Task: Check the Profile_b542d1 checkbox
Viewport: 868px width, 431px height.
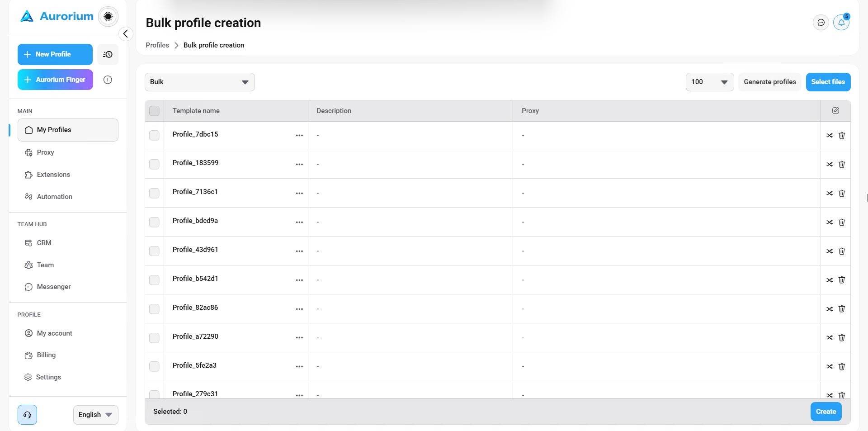Action: (x=154, y=280)
